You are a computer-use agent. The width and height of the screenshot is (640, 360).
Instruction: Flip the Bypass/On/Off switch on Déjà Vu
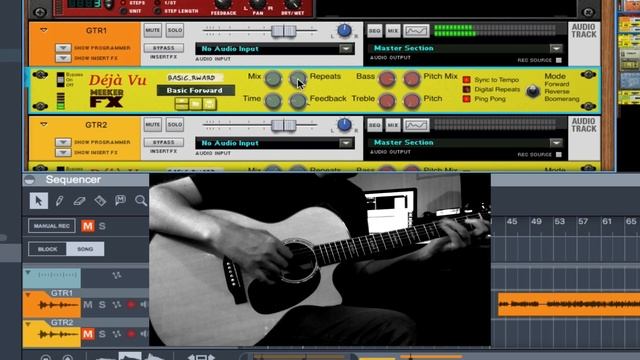pos(60,80)
